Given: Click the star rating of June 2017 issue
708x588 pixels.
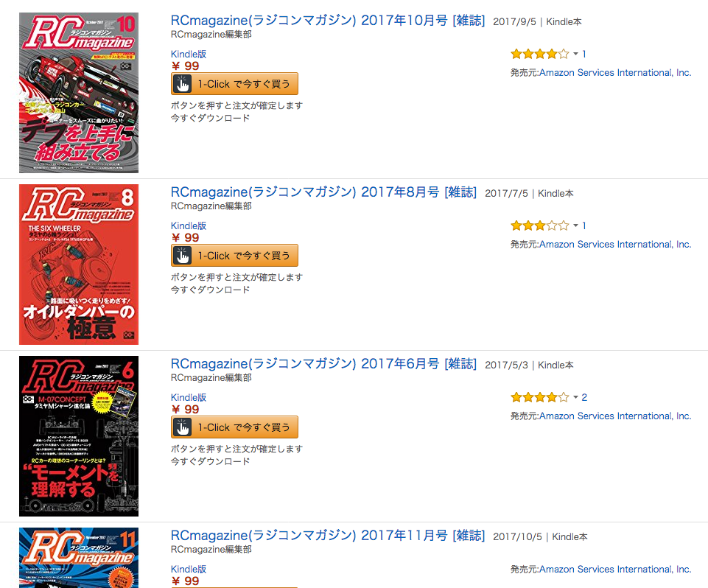Looking at the screenshot, I should (539, 397).
